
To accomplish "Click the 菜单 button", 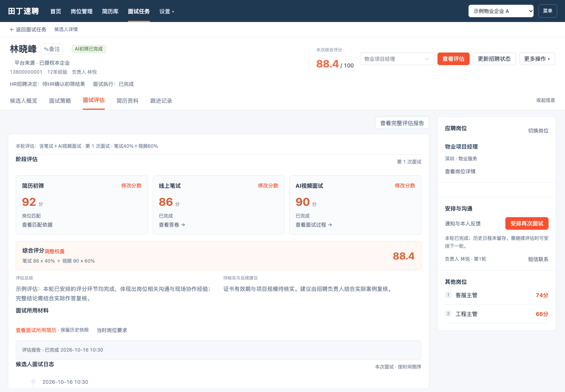I will click(x=548, y=11).
